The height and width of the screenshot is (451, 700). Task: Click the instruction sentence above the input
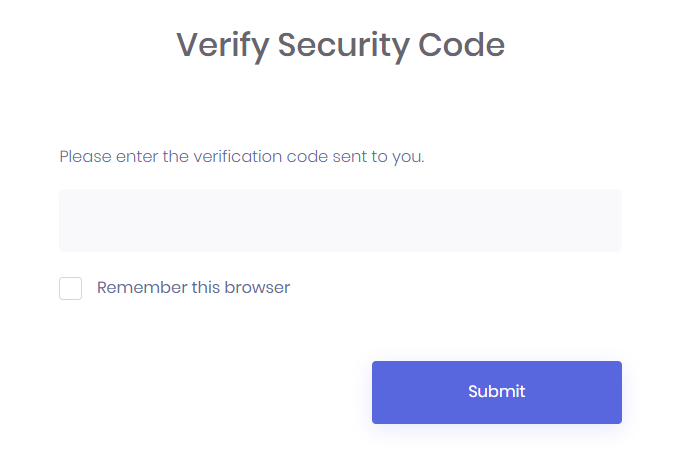point(242,157)
